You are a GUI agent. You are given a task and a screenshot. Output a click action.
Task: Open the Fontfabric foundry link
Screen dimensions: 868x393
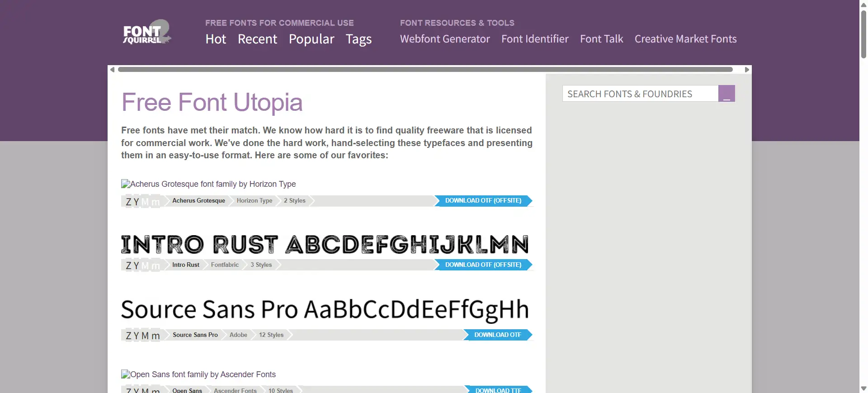(x=225, y=265)
